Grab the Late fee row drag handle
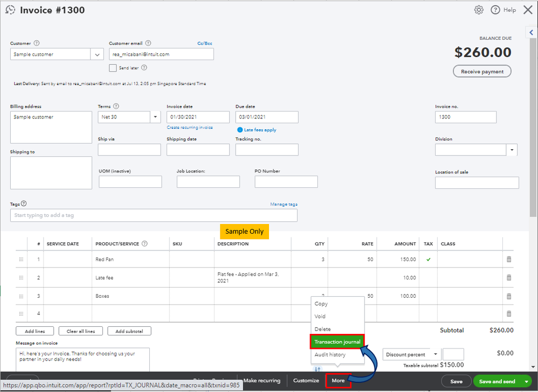Screen dimensions: 538x392 tap(21, 277)
